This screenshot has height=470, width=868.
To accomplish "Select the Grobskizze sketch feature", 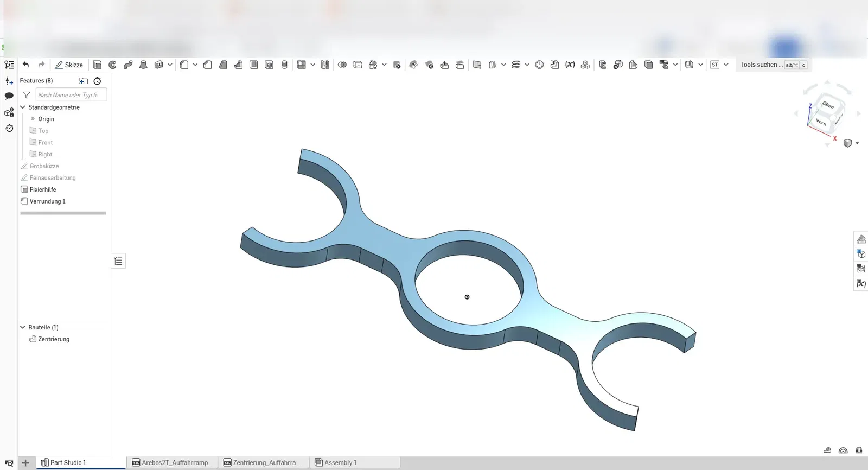I will [x=44, y=166].
